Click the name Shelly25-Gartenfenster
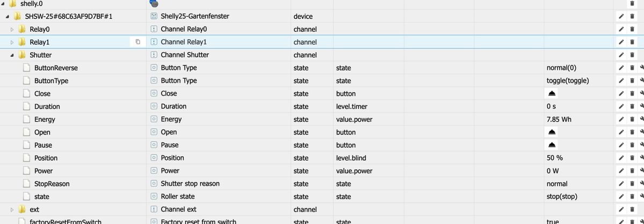The image size is (644, 224). 195,16
